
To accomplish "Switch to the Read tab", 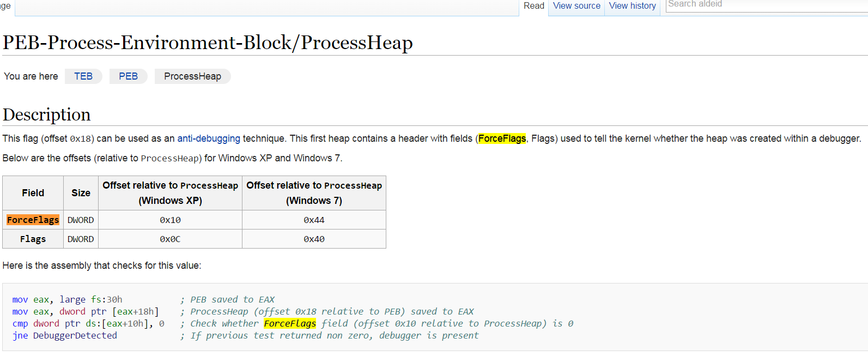I will click(533, 6).
